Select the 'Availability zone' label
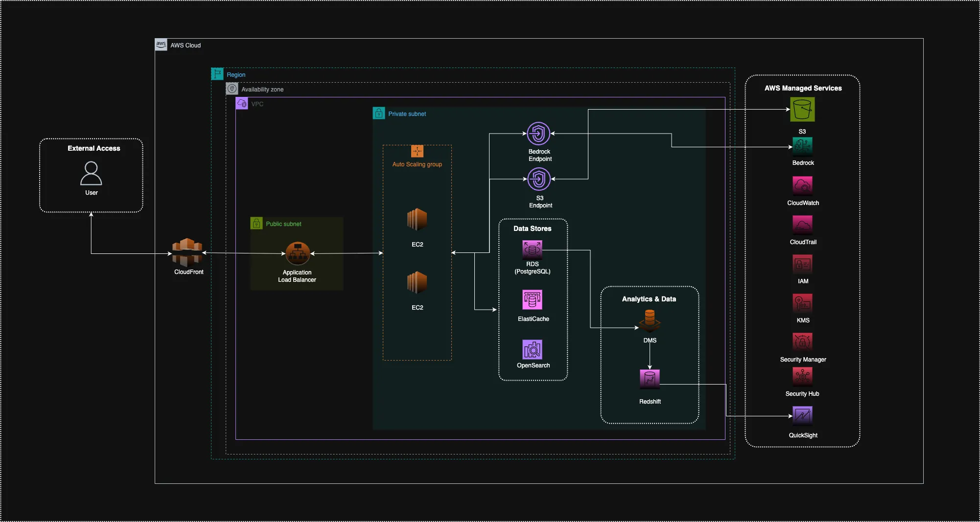The height and width of the screenshot is (522, 980). (262, 90)
